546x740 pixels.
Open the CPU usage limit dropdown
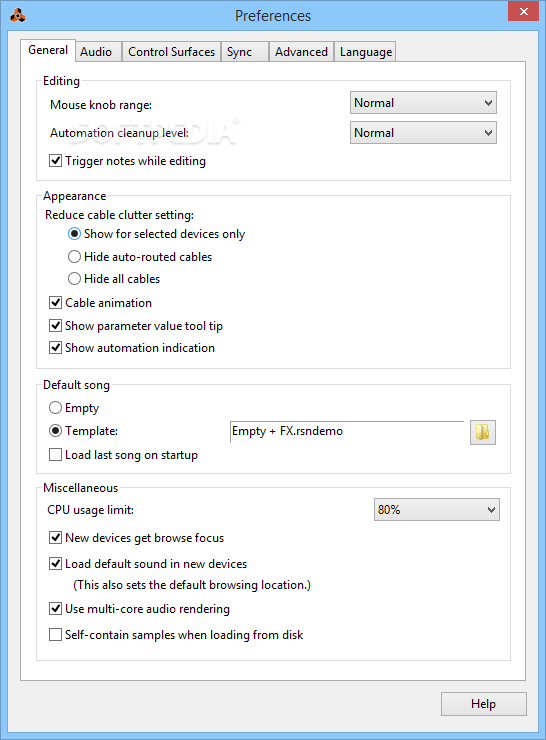437,510
